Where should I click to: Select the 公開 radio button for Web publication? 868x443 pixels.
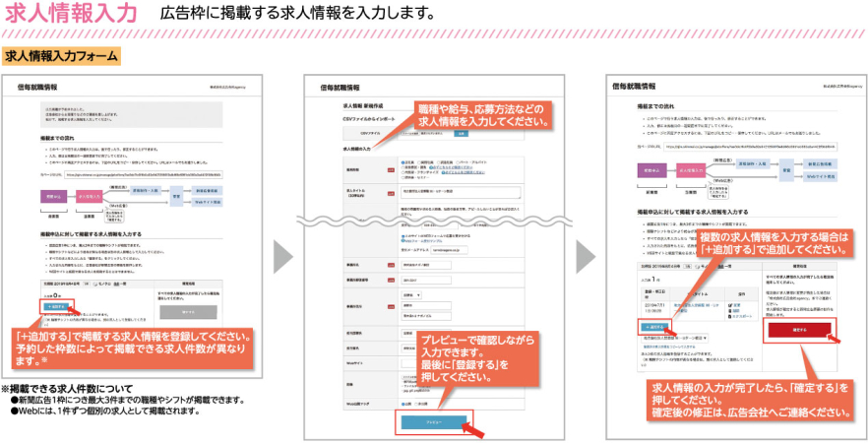click(x=403, y=404)
